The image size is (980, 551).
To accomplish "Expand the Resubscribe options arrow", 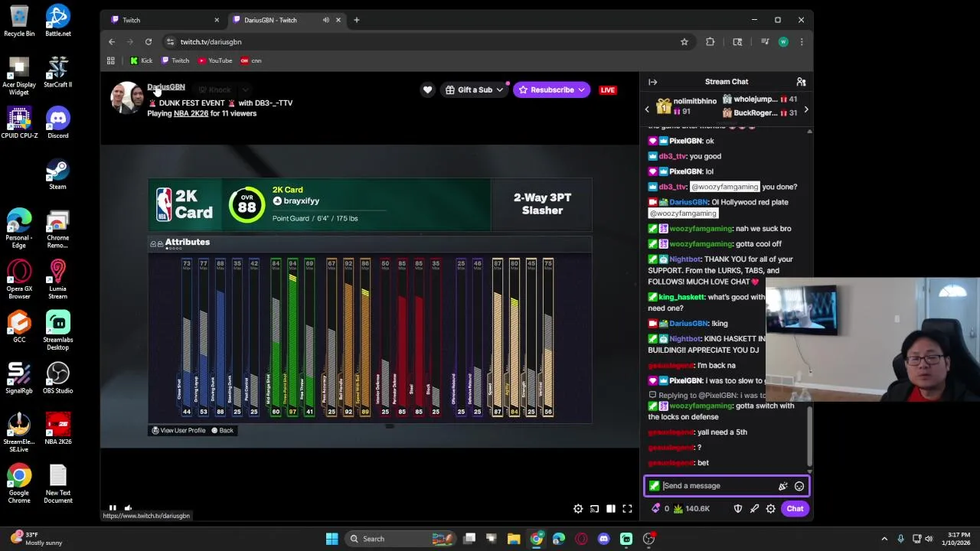I will coord(582,90).
